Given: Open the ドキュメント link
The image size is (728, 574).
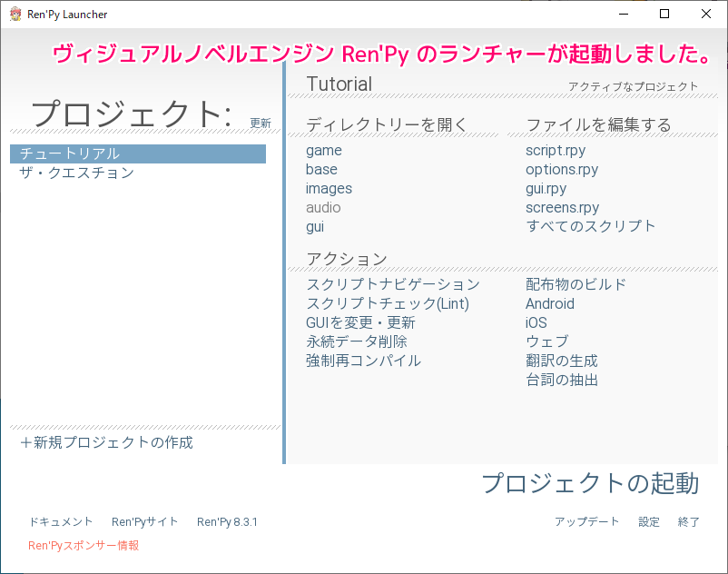Looking at the screenshot, I should click(61, 521).
